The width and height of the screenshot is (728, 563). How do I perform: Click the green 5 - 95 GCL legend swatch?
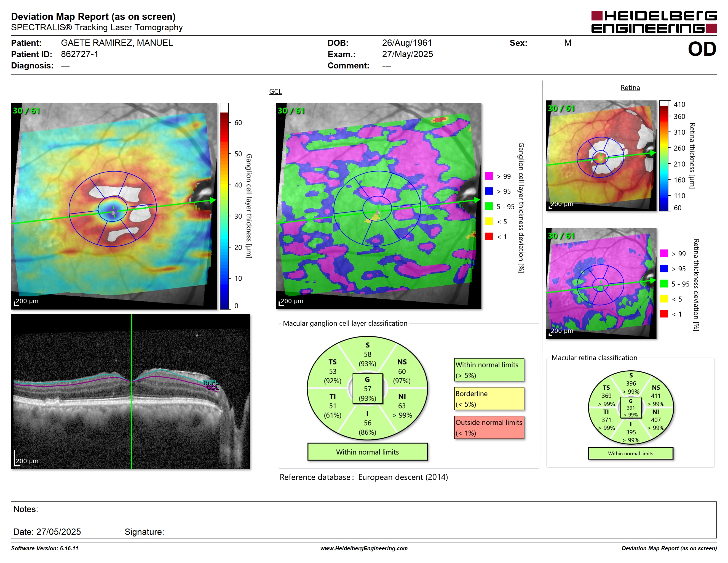[489, 206]
